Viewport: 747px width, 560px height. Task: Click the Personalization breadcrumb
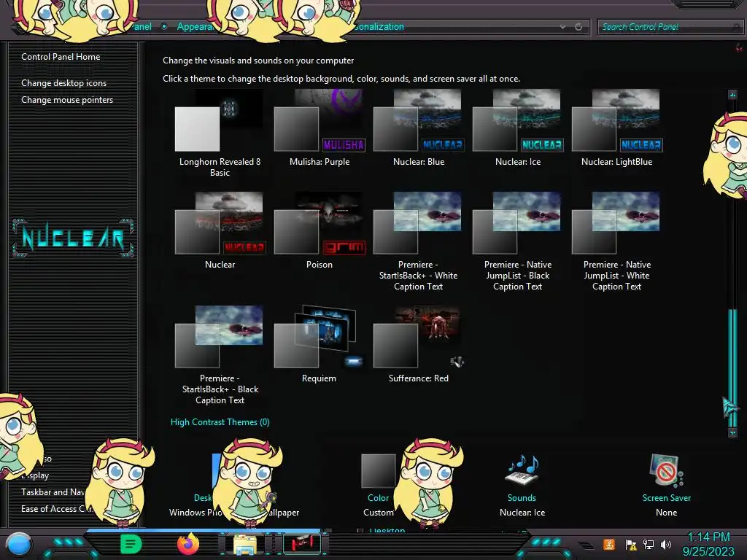[x=379, y=27]
